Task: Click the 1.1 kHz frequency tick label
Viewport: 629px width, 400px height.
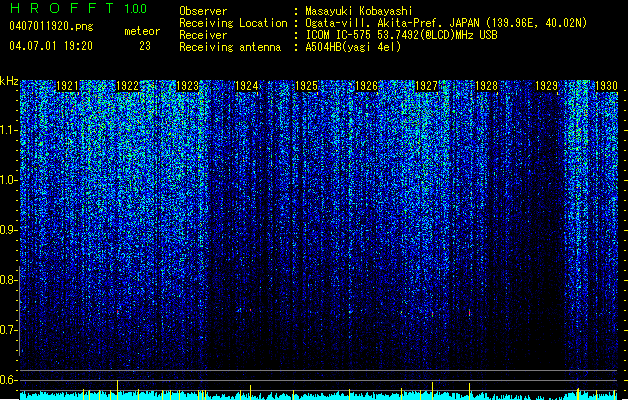Action: point(9,130)
